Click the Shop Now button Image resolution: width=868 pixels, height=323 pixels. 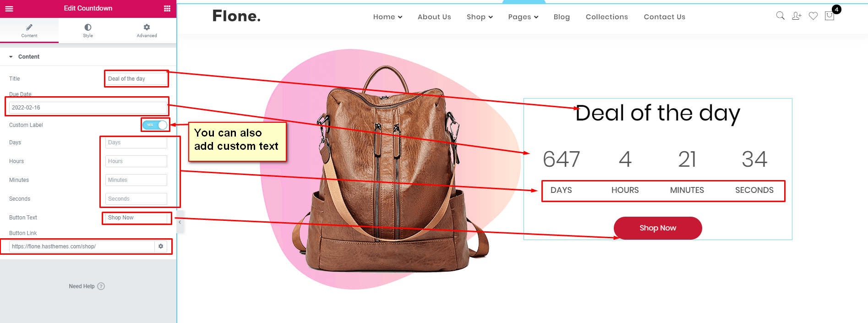point(658,228)
